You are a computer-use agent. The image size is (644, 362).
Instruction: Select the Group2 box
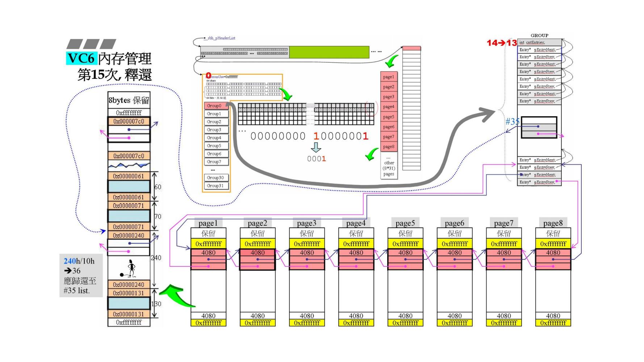point(216,122)
